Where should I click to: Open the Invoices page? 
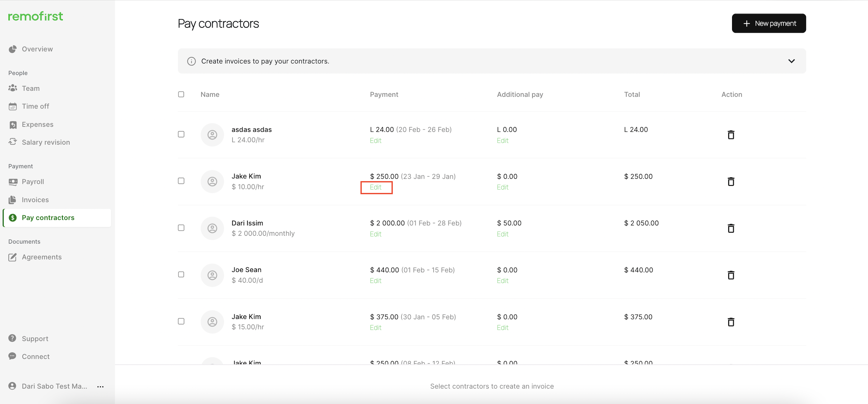point(35,200)
